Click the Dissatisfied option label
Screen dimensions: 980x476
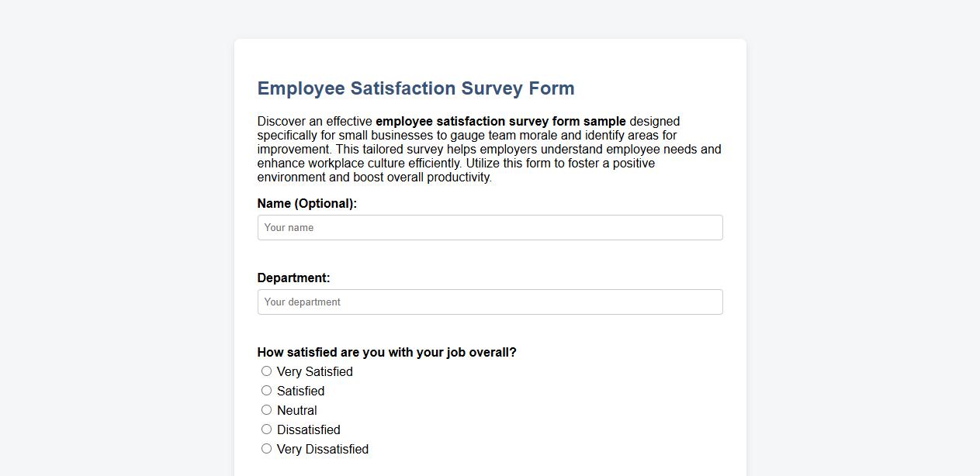tap(308, 429)
